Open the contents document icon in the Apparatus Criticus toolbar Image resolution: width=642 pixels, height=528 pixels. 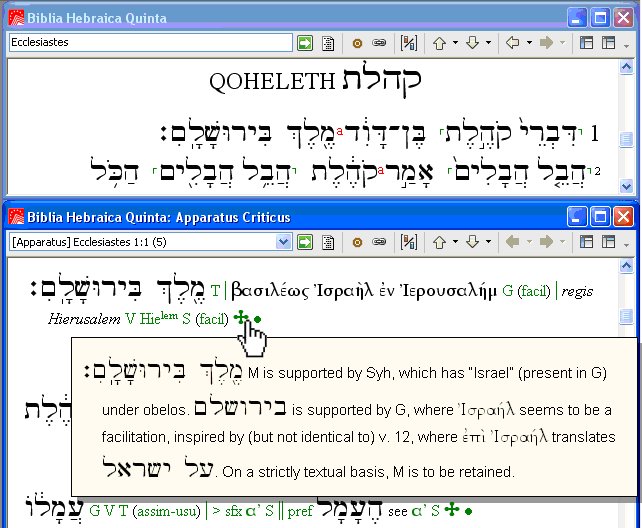coord(328,242)
